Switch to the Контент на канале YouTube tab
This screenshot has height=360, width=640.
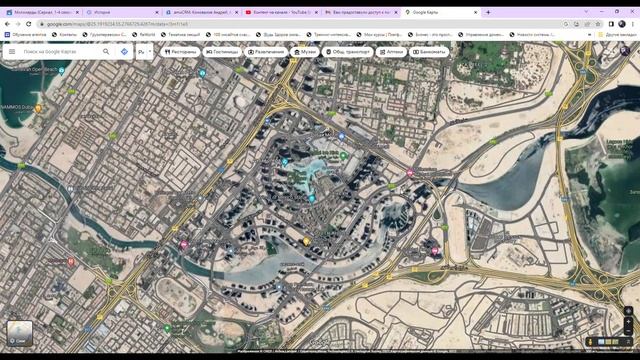[281, 13]
